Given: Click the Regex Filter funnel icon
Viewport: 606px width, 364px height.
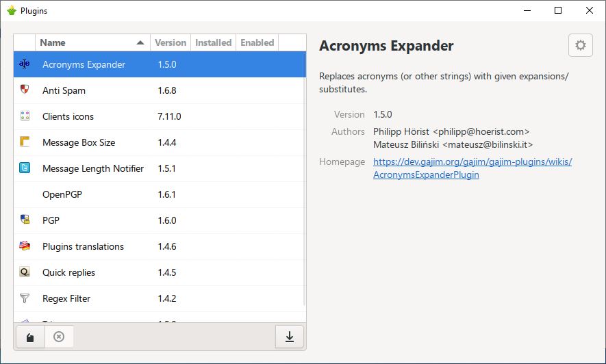Looking at the screenshot, I should 25,298.
